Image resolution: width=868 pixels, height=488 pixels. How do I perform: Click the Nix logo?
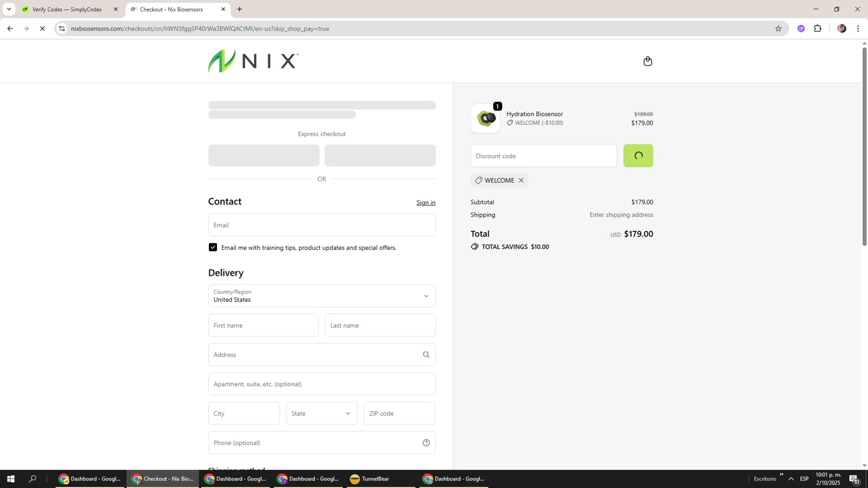[x=253, y=61]
